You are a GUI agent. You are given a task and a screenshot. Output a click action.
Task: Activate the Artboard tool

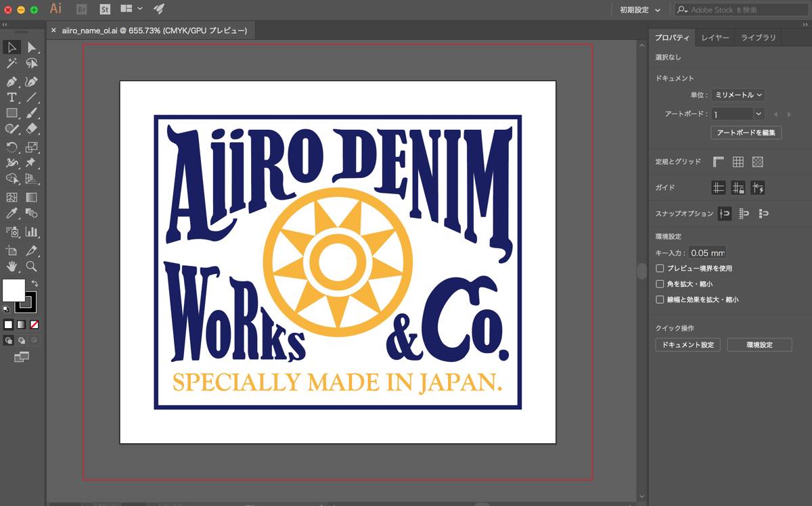12,250
